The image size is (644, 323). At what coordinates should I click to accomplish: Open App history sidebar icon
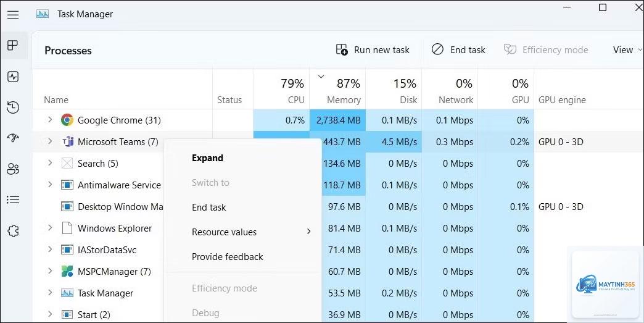pos(13,107)
